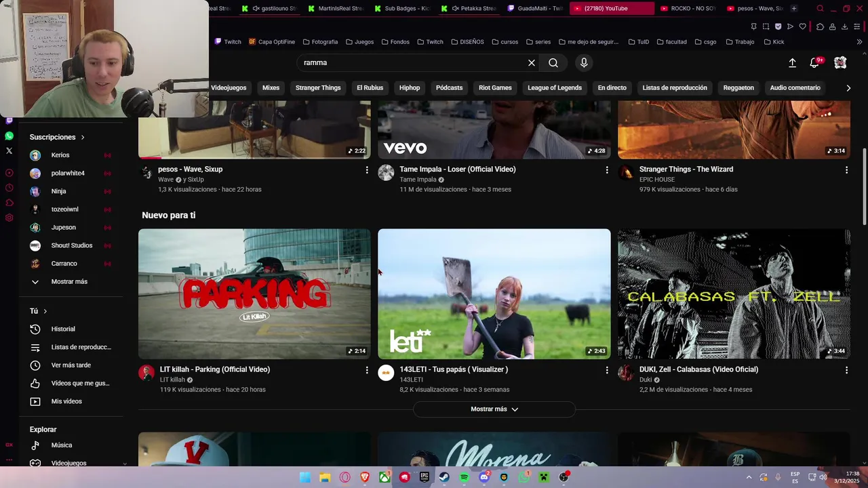
Task: Open options menu for Tame Impala - Loser
Action: pos(607,169)
